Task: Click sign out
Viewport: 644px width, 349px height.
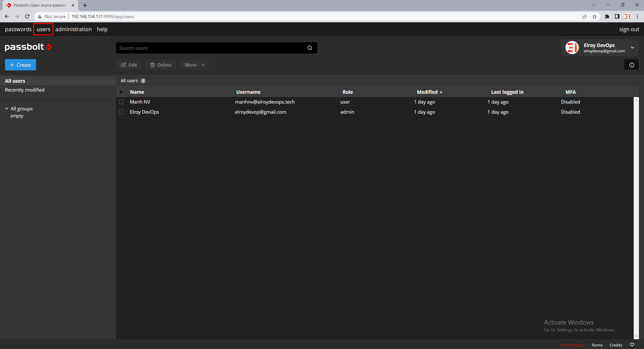Action: click(x=629, y=29)
